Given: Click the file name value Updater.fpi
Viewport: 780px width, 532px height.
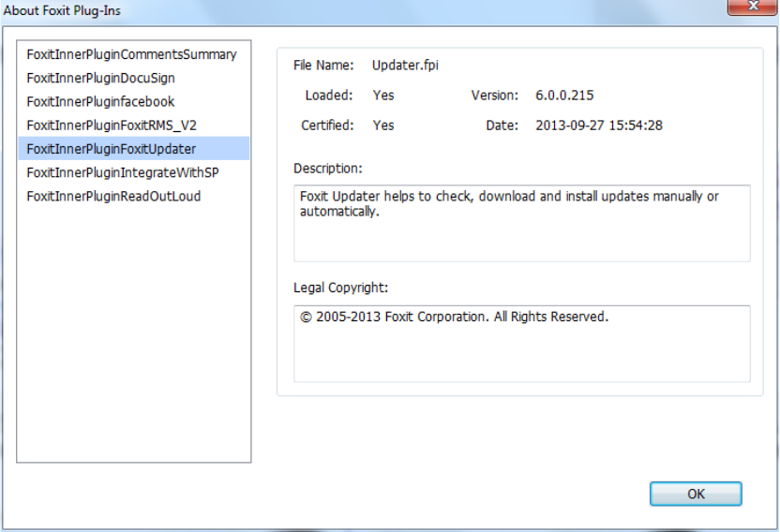Looking at the screenshot, I should coord(405,66).
